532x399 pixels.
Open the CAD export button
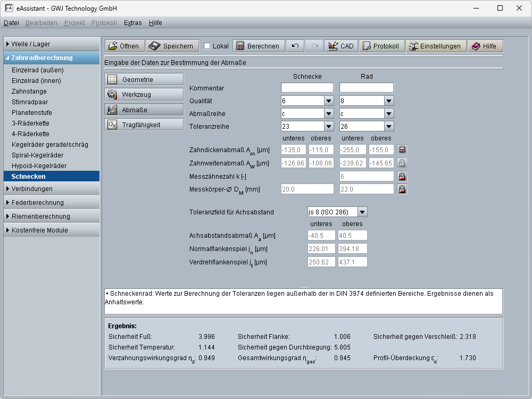(x=341, y=46)
